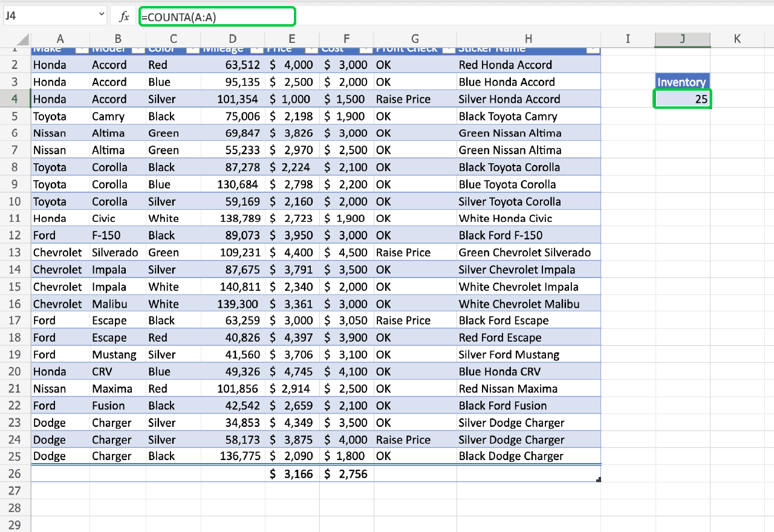Click the 'Blue Honda Accord' cell
Image resolution: width=774 pixels, height=532 pixels.
click(x=528, y=82)
